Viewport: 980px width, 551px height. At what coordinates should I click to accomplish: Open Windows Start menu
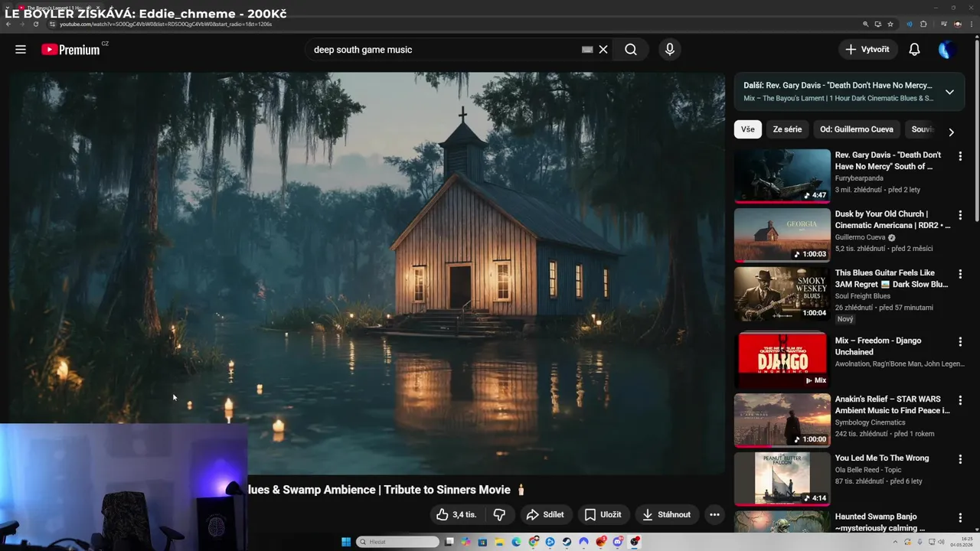[346, 542]
